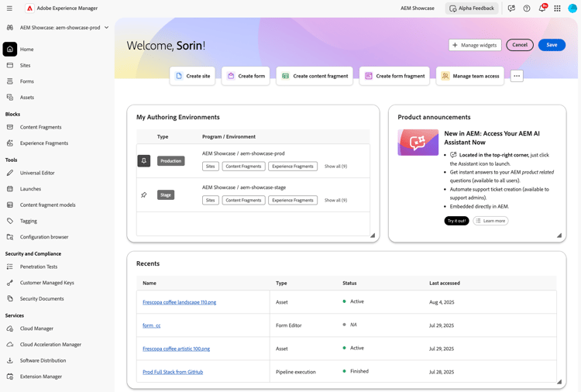Click the Production environment badge
Screen dimensions: 581x392
coord(171,161)
